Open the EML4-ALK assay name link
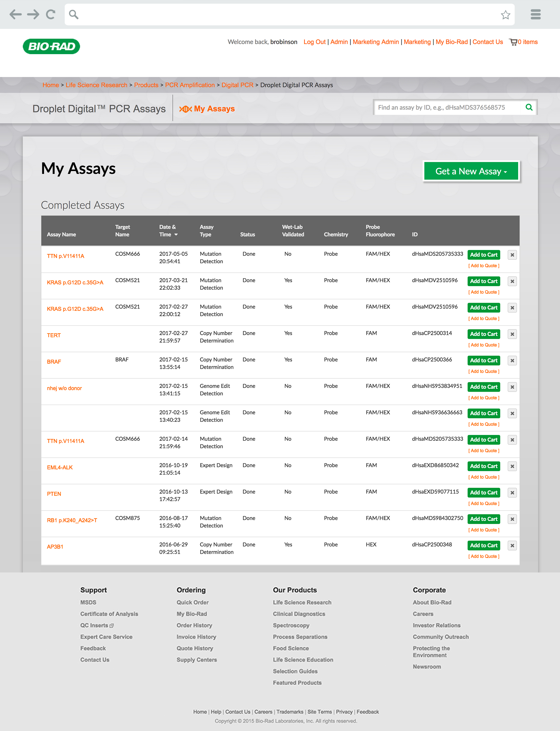Viewport: 560px width, 731px height. pos(60,467)
